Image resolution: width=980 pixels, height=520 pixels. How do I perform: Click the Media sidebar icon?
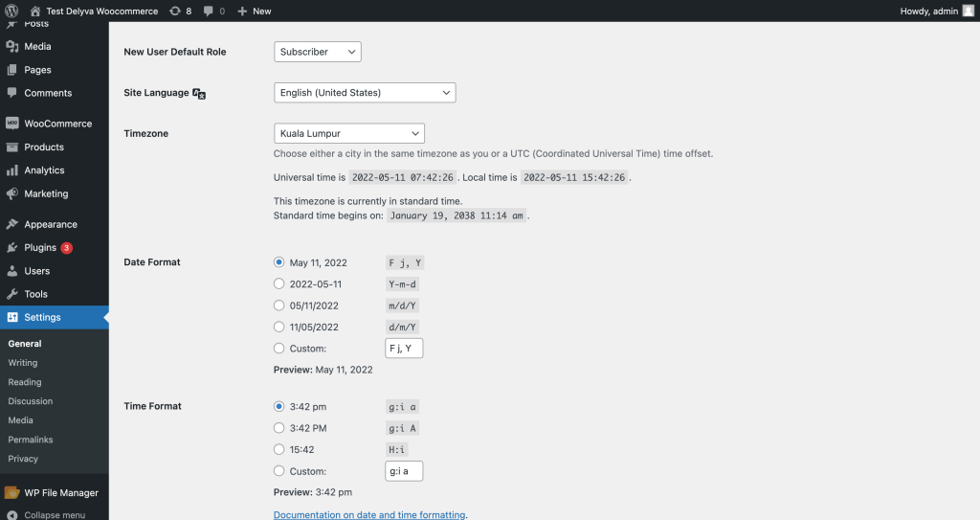(11, 46)
